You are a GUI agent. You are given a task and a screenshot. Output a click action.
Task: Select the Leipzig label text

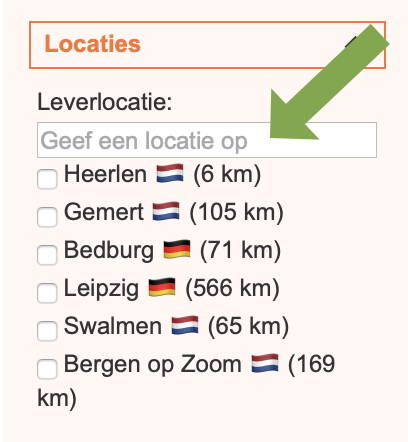(101, 289)
